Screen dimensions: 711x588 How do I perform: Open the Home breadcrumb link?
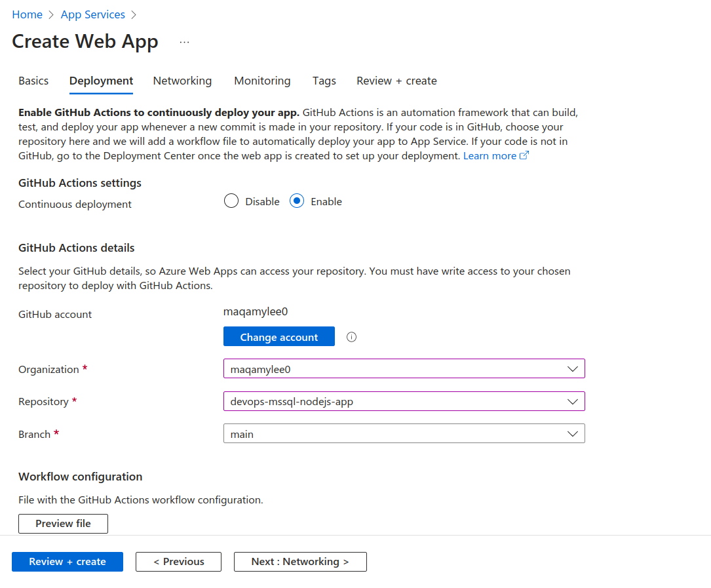coord(27,14)
